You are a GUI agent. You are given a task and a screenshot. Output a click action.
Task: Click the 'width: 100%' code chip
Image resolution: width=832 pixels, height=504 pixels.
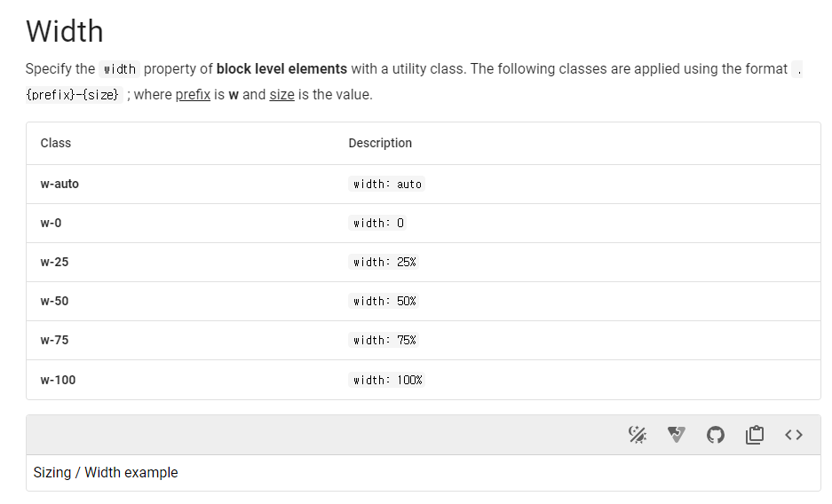(x=386, y=380)
